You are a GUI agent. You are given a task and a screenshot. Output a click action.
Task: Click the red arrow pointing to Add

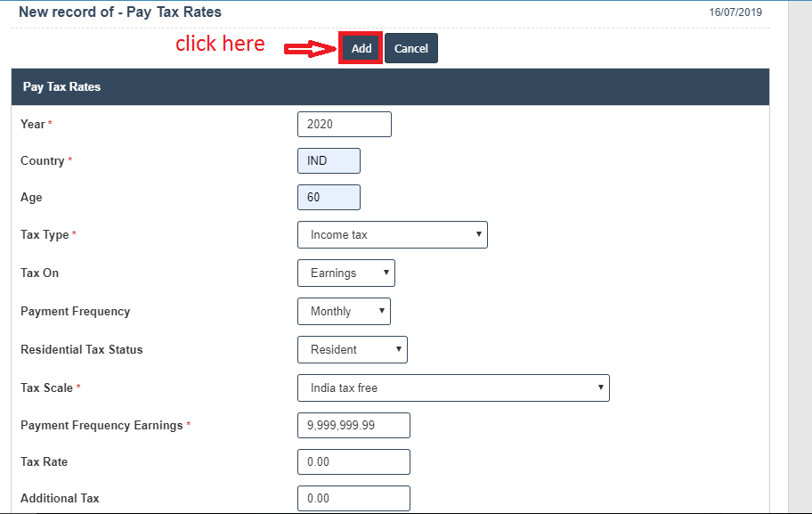click(x=308, y=50)
